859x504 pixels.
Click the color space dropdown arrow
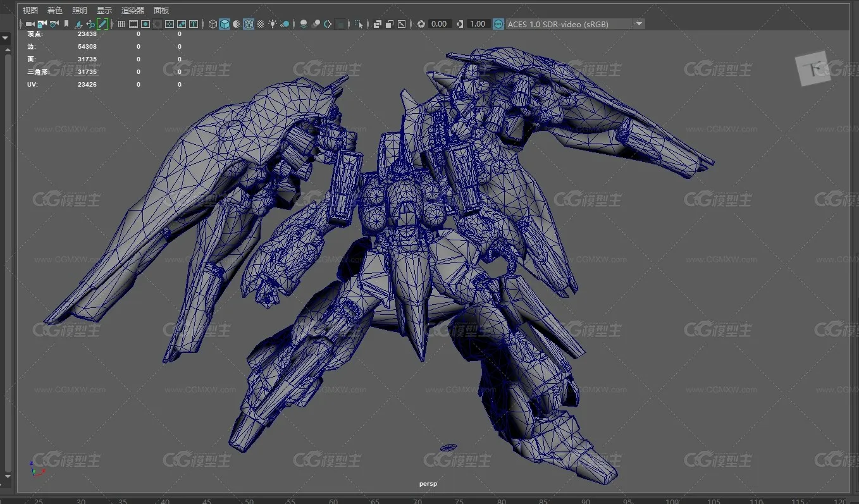639,24
